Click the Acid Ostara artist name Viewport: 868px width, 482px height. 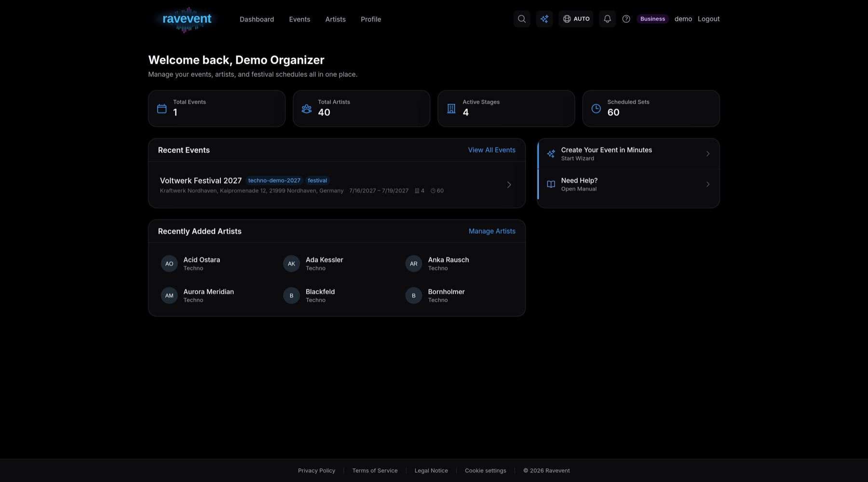pos(202,260)
